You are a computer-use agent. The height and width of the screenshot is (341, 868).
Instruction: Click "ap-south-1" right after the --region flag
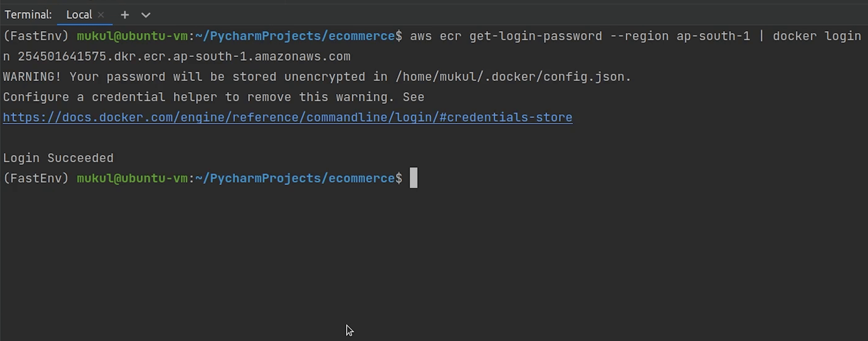[x=713, y=36]
